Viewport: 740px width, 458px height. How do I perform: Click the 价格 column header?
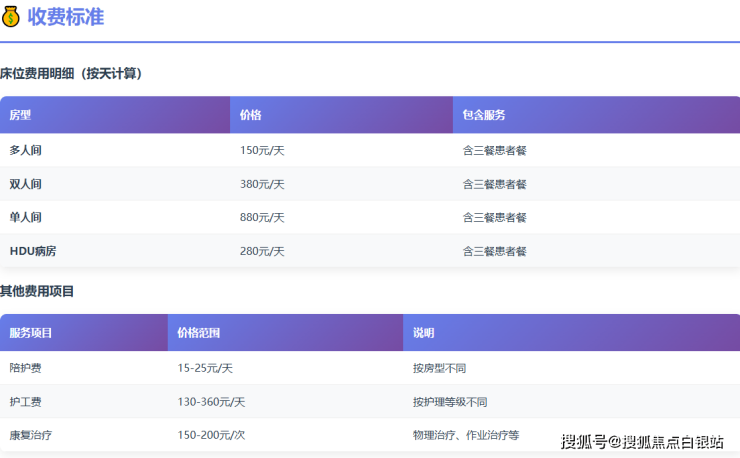tap(250, 115)
